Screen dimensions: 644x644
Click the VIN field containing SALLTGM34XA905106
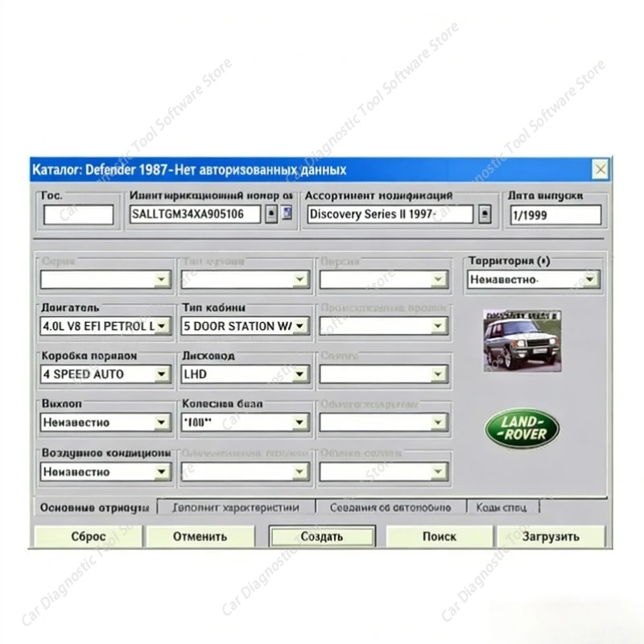point(195,214)
